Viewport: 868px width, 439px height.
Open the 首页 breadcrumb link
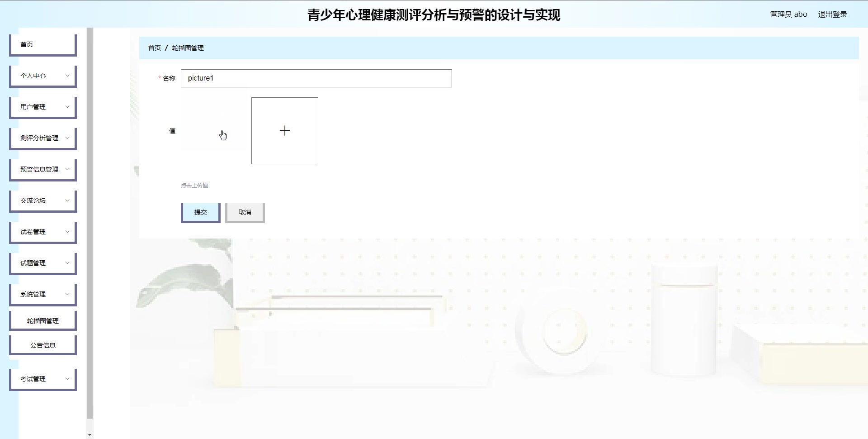155,48
